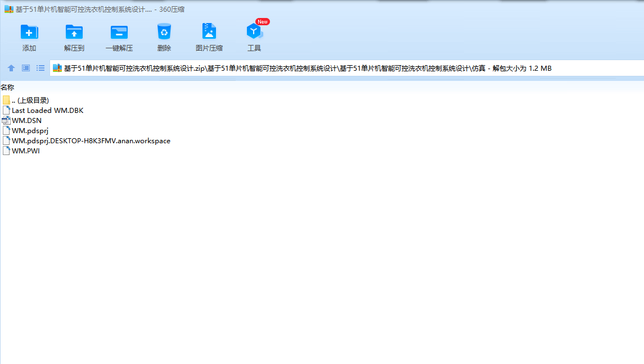Screen dimensions: 644x364
Task: Click the 360压缩 icon in the title bar
Action: coord(8,9)
